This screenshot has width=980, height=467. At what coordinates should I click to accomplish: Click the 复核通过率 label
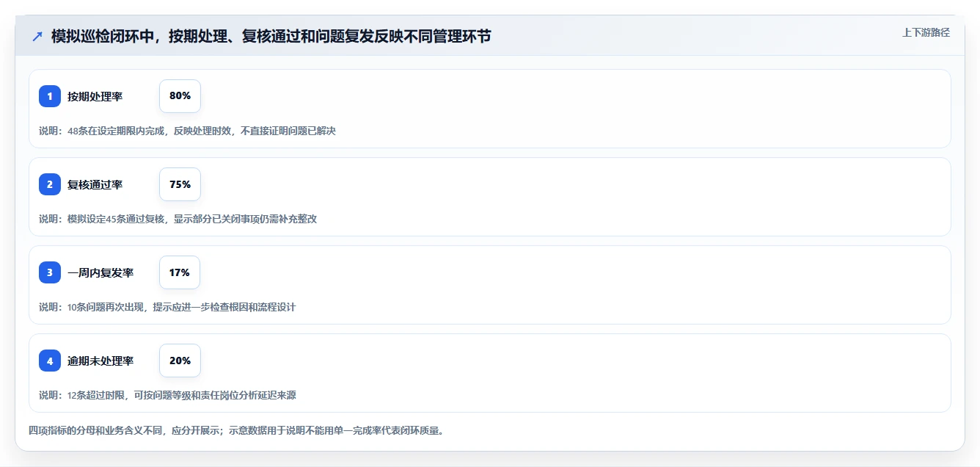pos(95,184)
